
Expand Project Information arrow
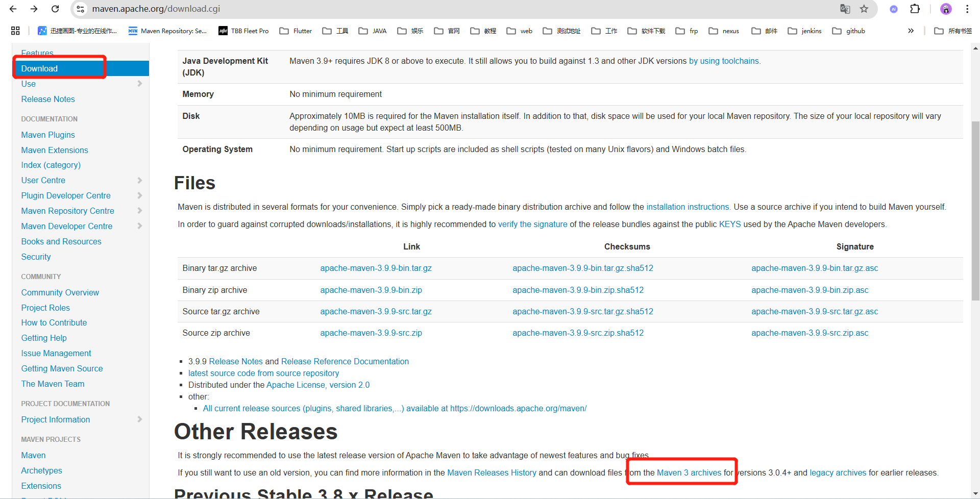[140, 419]
